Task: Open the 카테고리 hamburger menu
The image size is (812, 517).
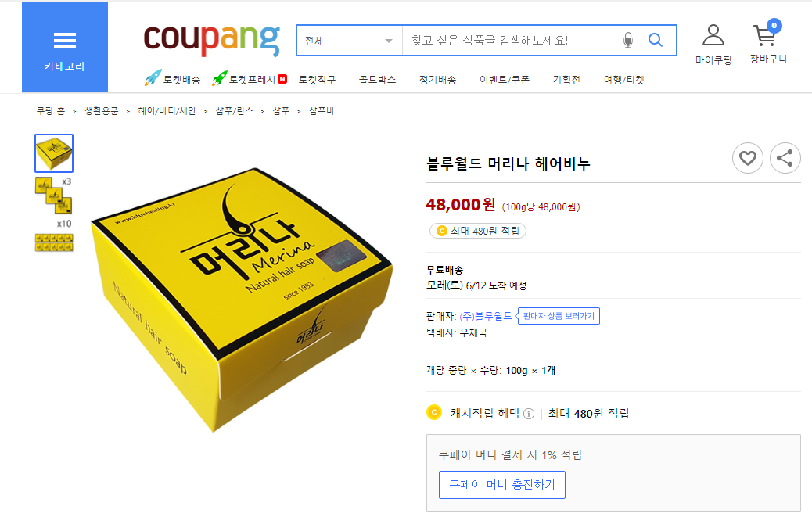Action: 65,48
